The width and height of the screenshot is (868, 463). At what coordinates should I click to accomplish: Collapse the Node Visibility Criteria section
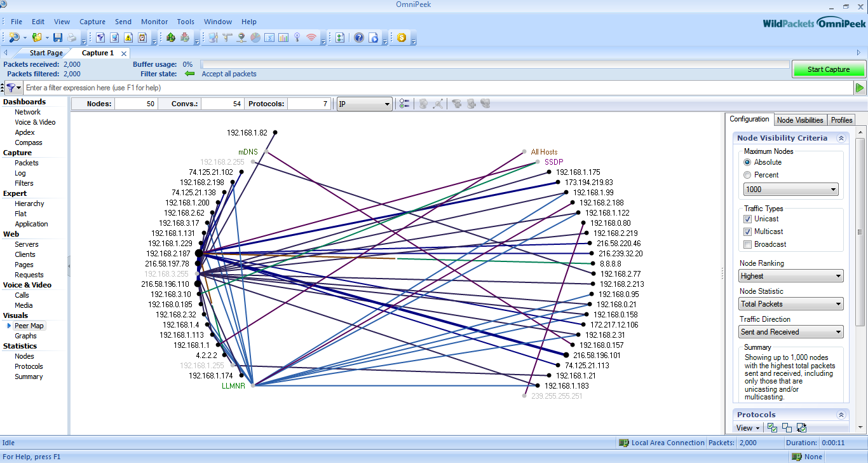pos(841,138)
